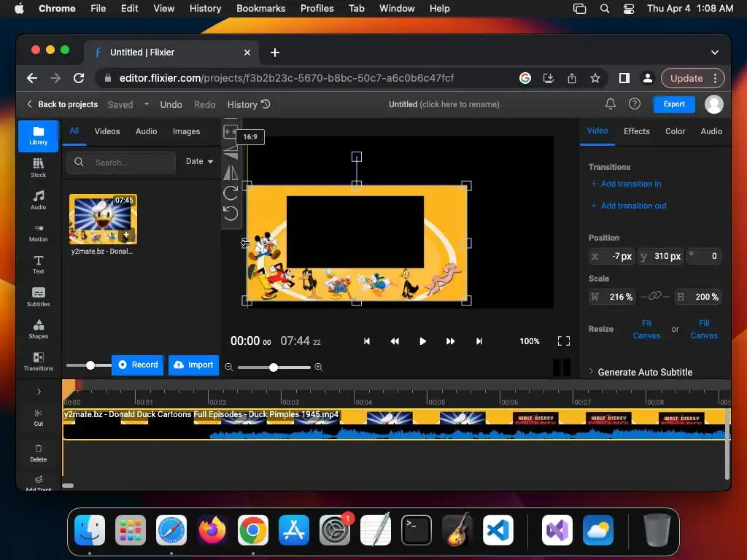
Task: Zoom in the timeline with the plus magnifier
Action: [x=319, y=367]
